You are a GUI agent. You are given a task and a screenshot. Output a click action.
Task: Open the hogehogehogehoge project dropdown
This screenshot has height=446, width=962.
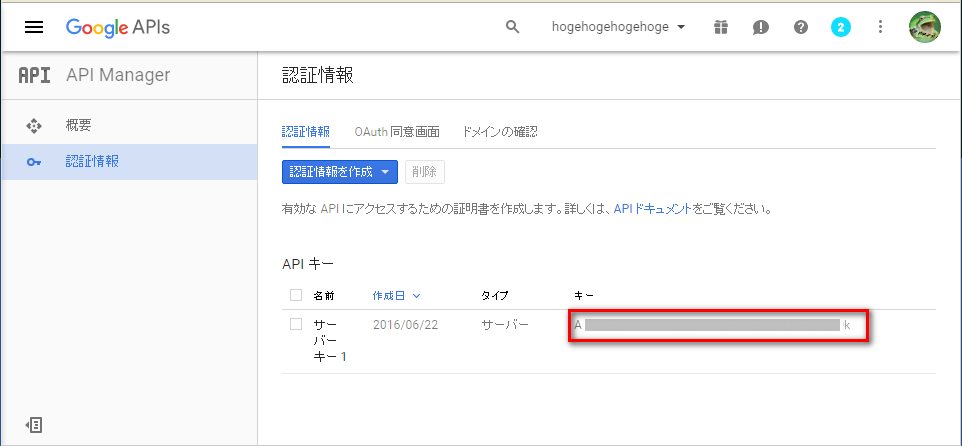click(x=618, y=27)
